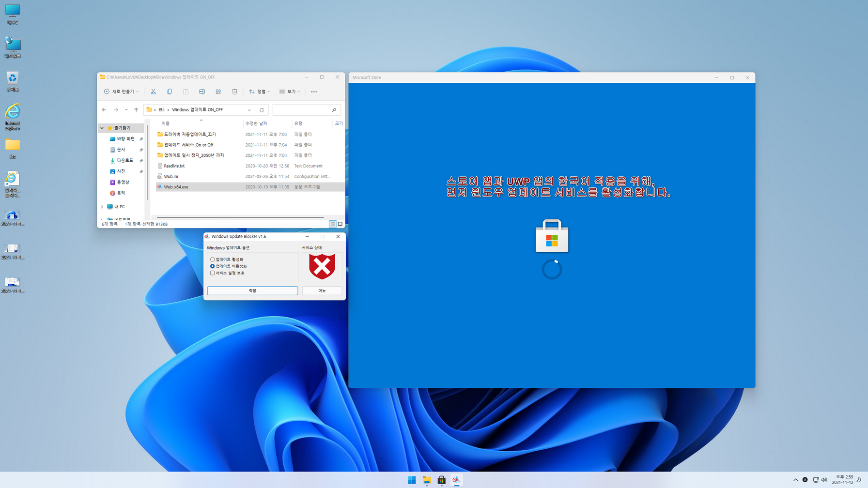Select the Internet Explorer desktop icon
The width and height of the screenshot is (868, 488).
pyautogui.click(x=13, y=117)
